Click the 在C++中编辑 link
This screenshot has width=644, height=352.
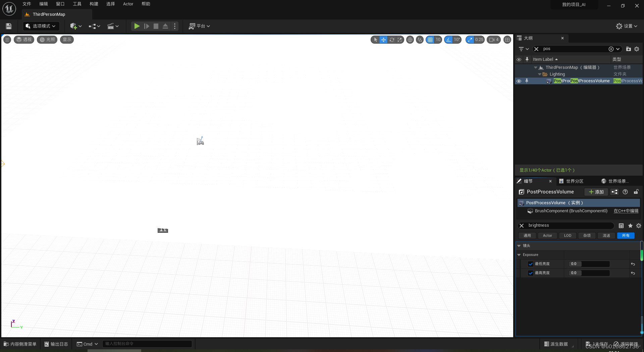[626, 211]
